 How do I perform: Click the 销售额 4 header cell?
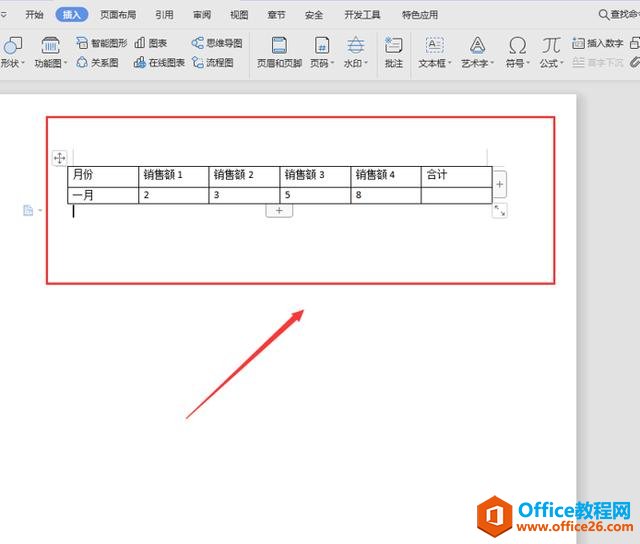point(386,176)
